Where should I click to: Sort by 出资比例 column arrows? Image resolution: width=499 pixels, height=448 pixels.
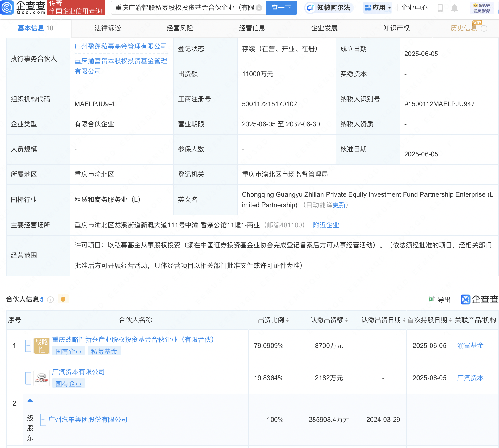(287, 320)
